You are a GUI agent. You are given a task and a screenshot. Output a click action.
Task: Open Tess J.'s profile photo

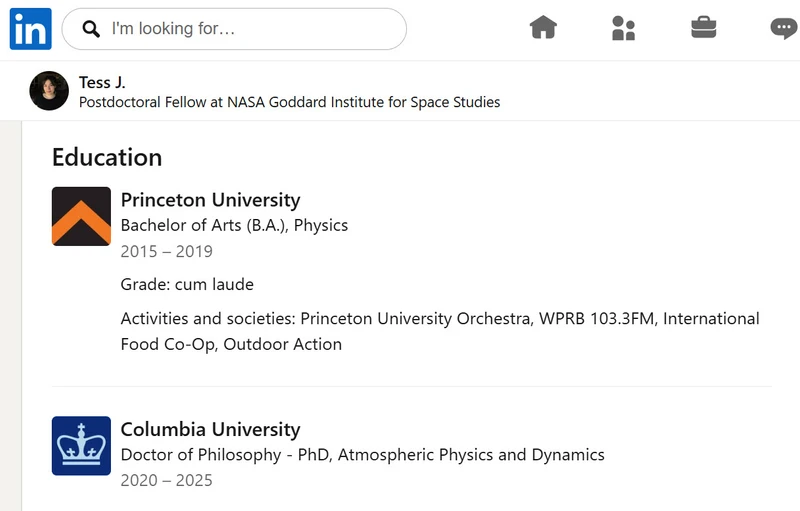[x=49, y=91]
